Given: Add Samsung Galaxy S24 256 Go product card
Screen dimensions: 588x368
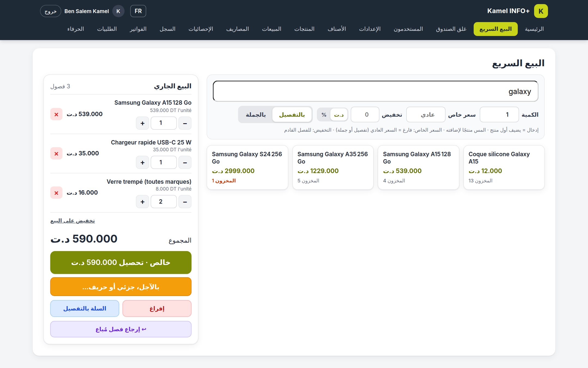Looking at the screenshot, I should pyautogui.click(x=247, y=167).
